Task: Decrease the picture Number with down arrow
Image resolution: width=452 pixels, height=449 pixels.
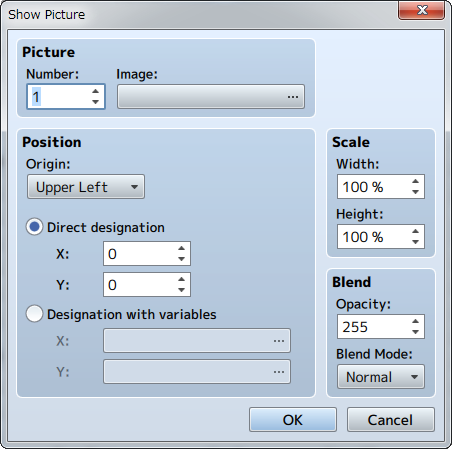Action: click(x=96, y=102)
